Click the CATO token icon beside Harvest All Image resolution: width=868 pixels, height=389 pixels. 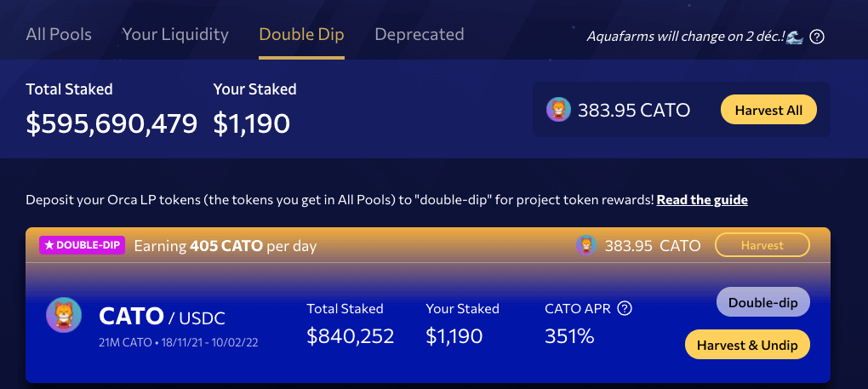point(559,110)
